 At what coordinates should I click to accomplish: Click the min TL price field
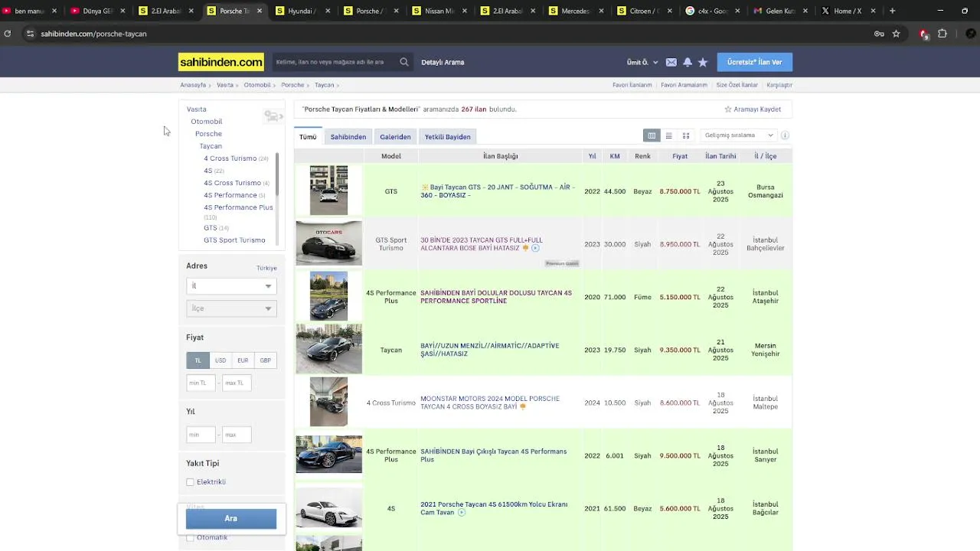[x=201, y=383]
